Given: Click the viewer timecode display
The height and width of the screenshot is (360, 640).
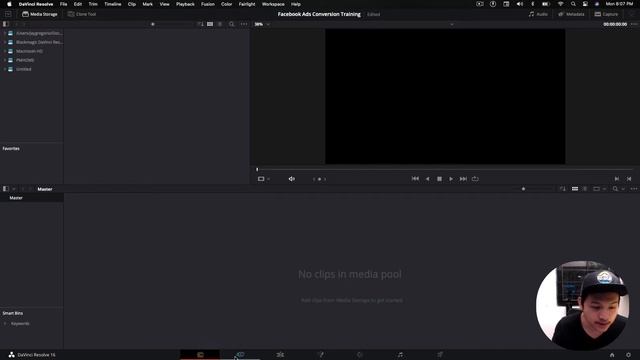Looking at the screenshot, I should click(x=615, y=24).
